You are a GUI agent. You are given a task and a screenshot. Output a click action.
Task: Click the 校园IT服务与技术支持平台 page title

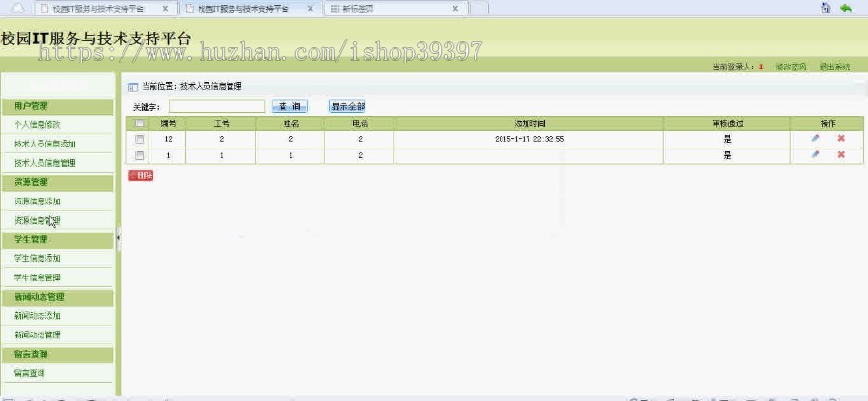point(96,39)
